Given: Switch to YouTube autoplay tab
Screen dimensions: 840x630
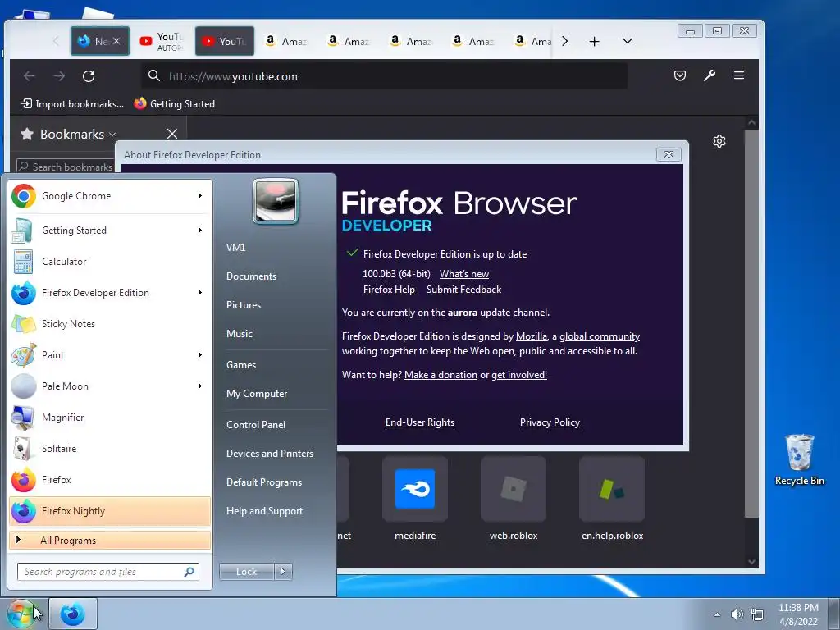Looking at the screenshot, I should [162, 41].
